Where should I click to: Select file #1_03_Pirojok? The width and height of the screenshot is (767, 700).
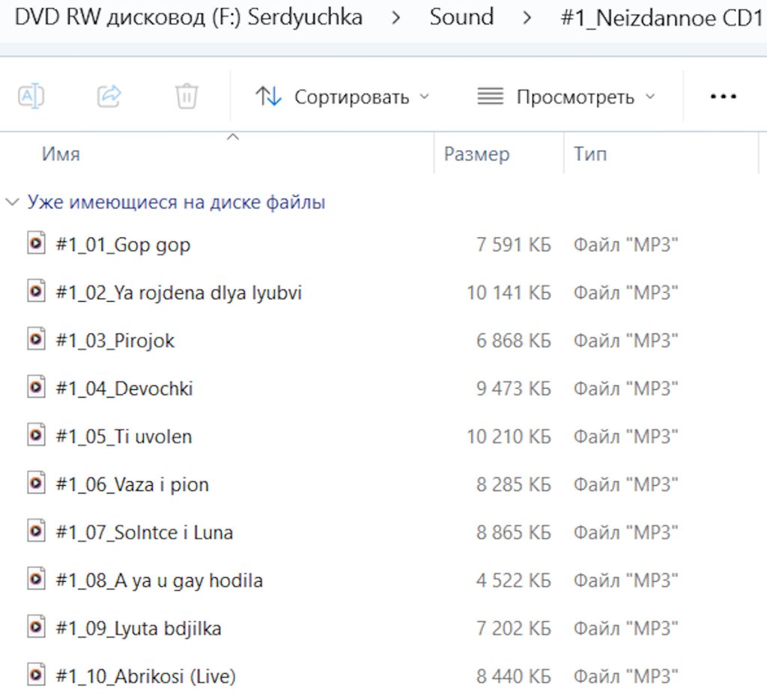[x=115, y=340]
